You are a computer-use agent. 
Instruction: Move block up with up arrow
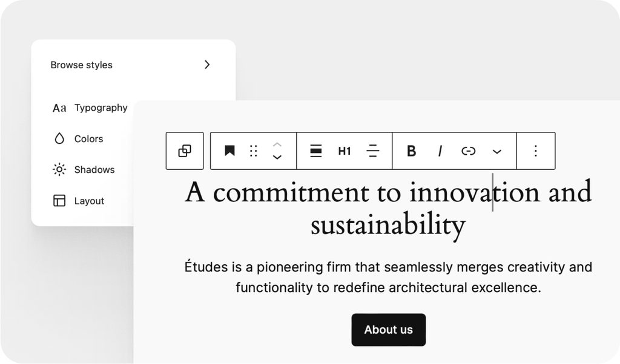277,145
